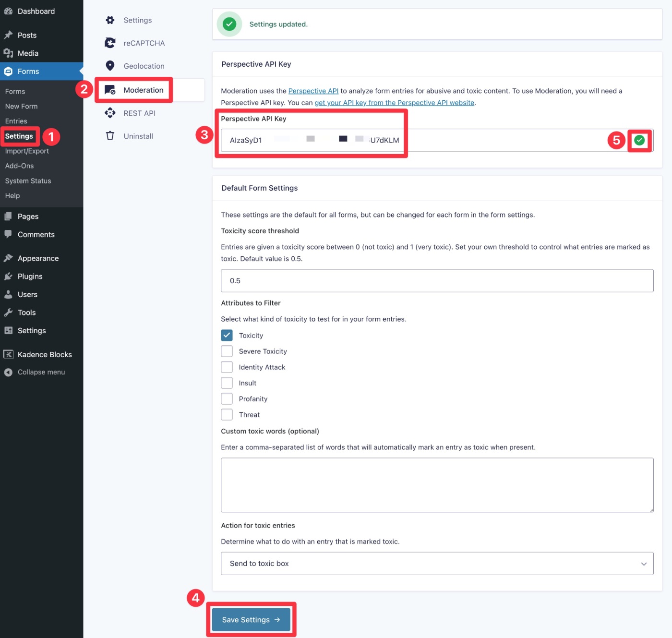Click the Appearance brush icon
This screenshot has width=672, height=638.
8,258
